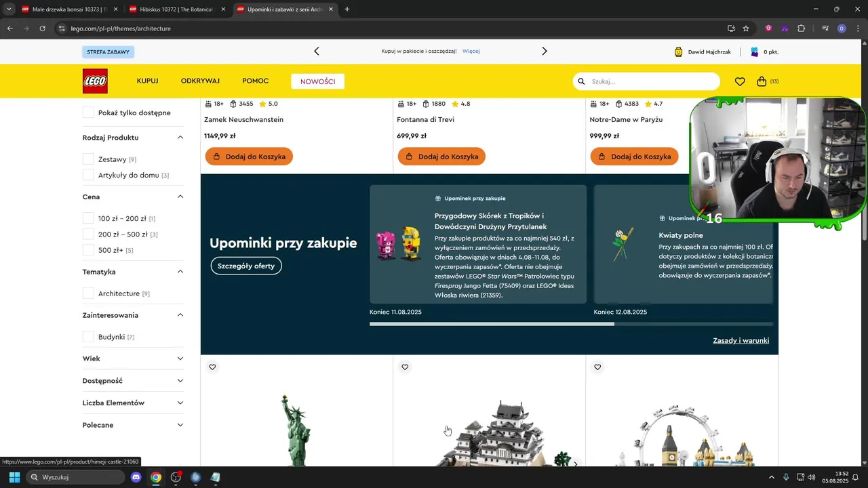Check the 200 zł – 500 zł price filter
This screenshot has height=488, width=868.
coord(88,235)
